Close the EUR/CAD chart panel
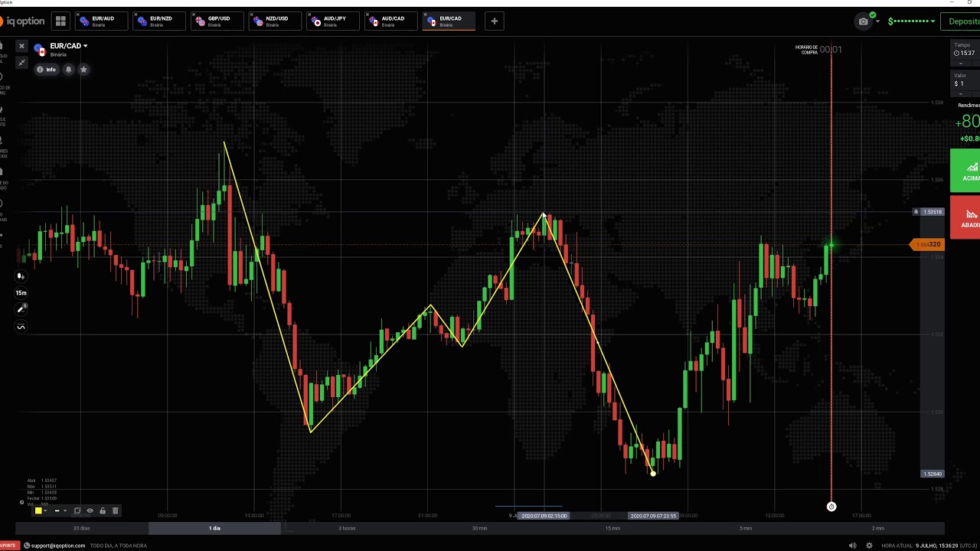980x551 pixels. point(21,47)
